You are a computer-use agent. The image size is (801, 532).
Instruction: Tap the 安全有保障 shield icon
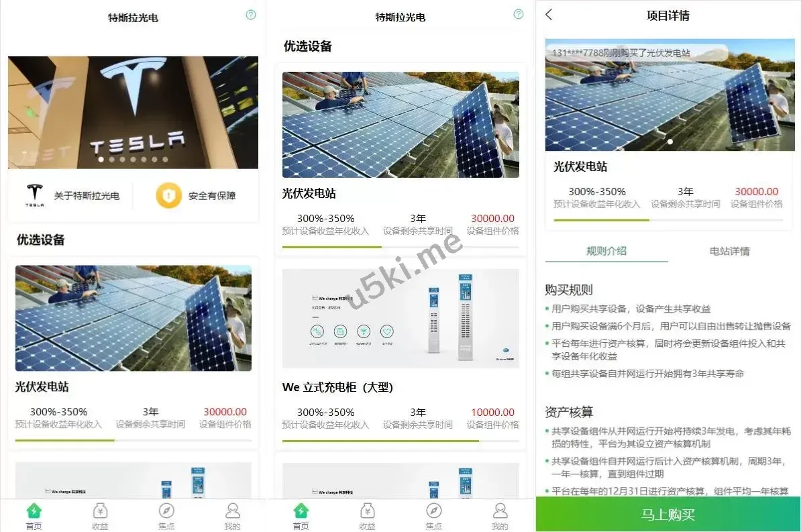168,195
